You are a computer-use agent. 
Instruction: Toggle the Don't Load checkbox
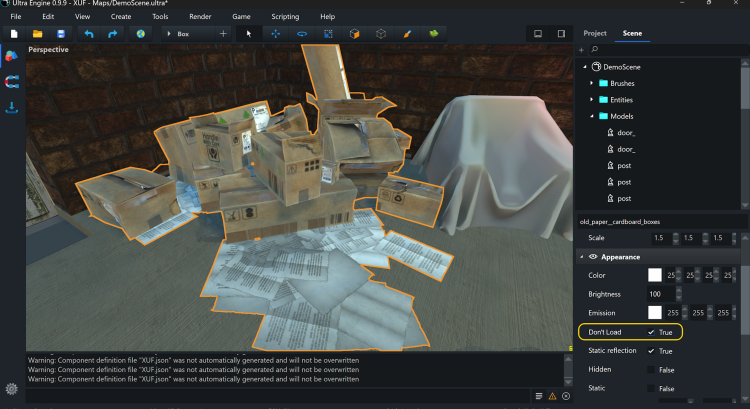[x=652, y=332]
